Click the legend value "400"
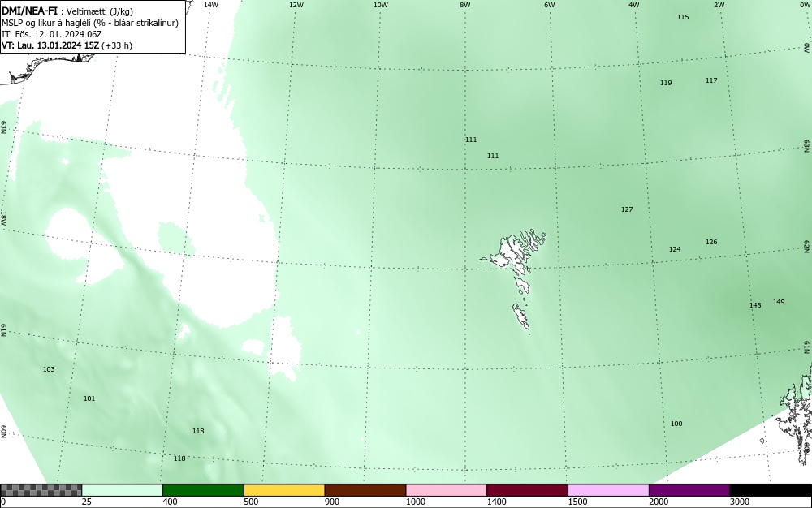The image size is (812, 508). [170, 502]
